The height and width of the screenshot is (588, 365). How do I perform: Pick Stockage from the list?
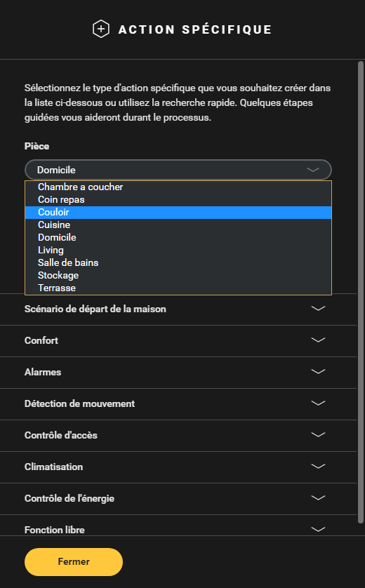click(x=178, y=275)
